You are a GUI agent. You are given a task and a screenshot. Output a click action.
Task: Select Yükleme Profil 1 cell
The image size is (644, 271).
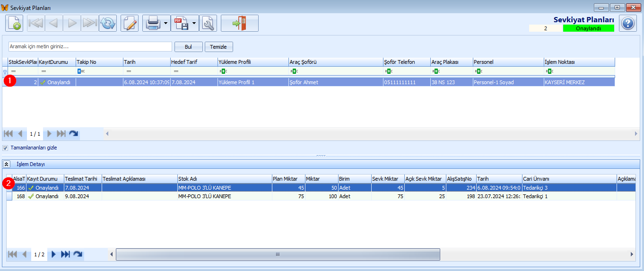pos(253,82)
